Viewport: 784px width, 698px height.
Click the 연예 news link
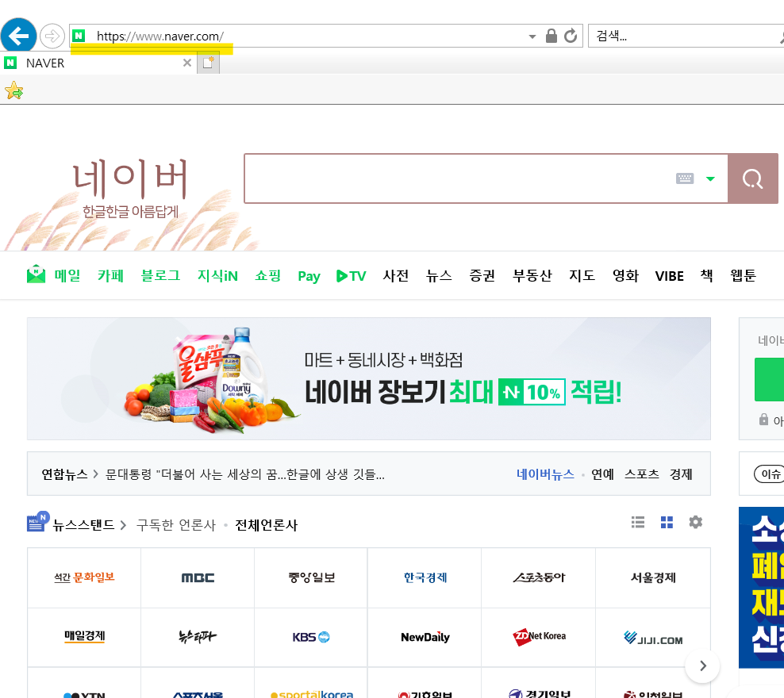[x=602, y=474]
